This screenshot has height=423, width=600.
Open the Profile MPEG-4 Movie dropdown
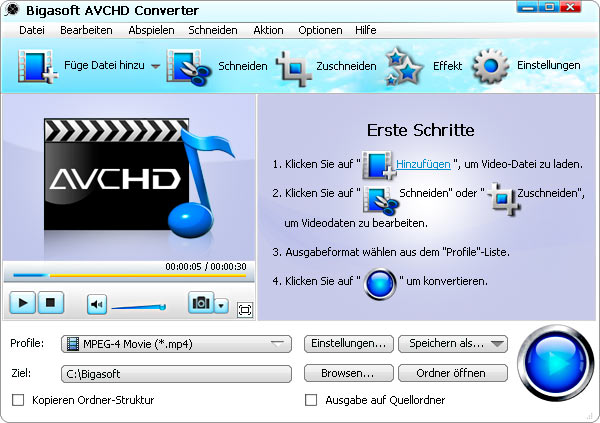pos(176,344)
